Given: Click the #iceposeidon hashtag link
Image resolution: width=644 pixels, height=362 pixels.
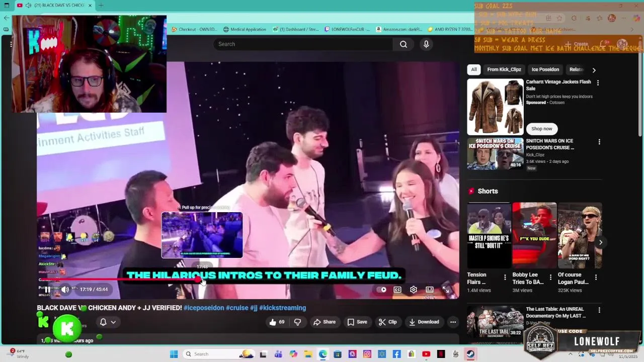Looking at the screenshot, I should coord(204,308).
